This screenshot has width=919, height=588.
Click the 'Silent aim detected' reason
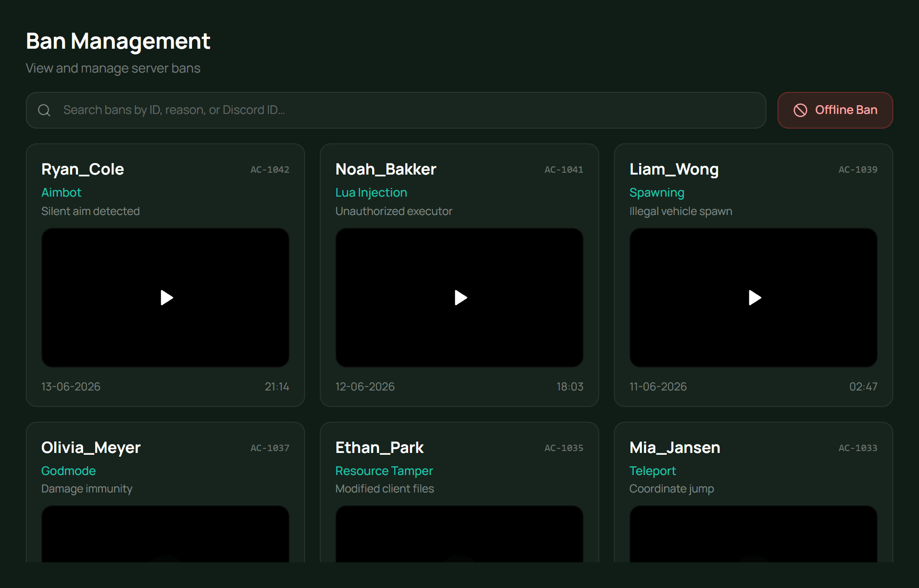[x=91, y=211]
